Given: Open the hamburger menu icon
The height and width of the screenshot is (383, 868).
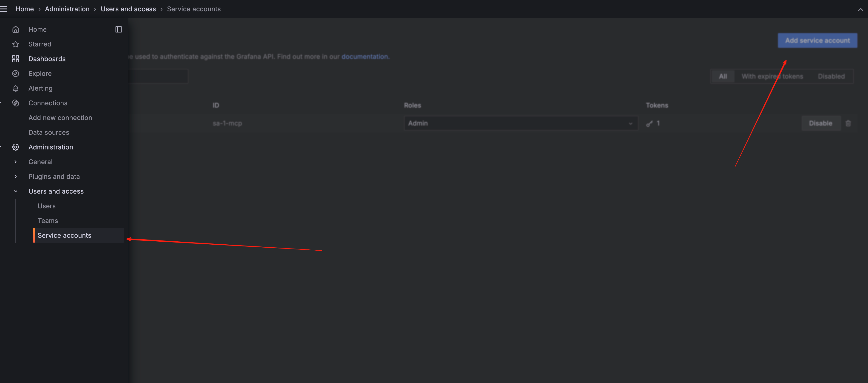Looking at the screenshot, I should tap(3, 9).
